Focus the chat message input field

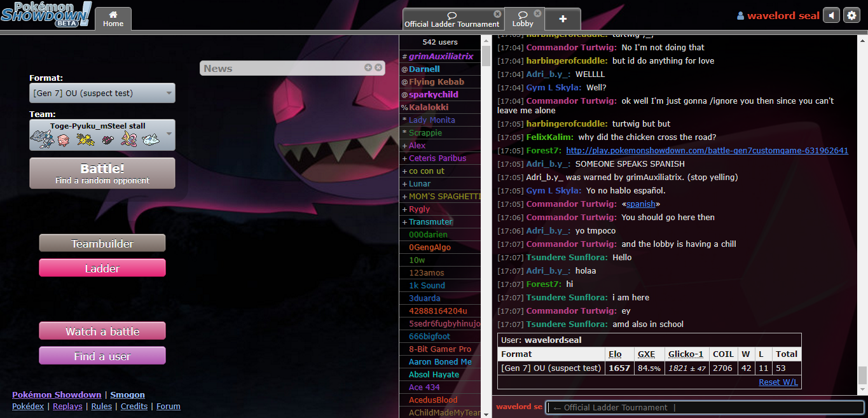[705, 407]
